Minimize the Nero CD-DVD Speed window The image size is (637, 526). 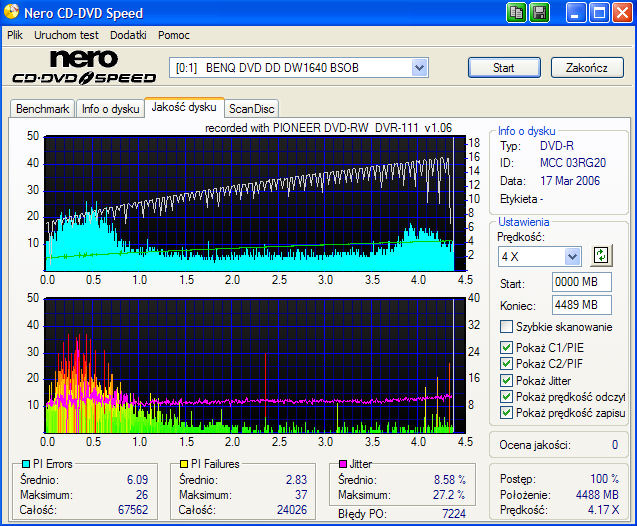576,13
